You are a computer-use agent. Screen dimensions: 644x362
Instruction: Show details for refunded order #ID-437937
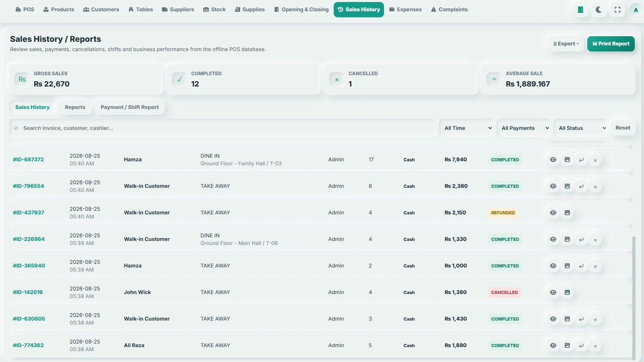[553, 213]
